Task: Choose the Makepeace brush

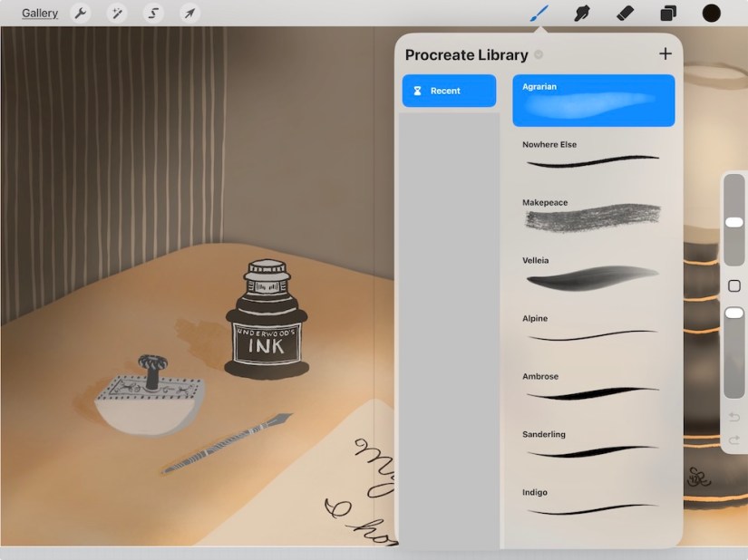Action: click(593, 216)
